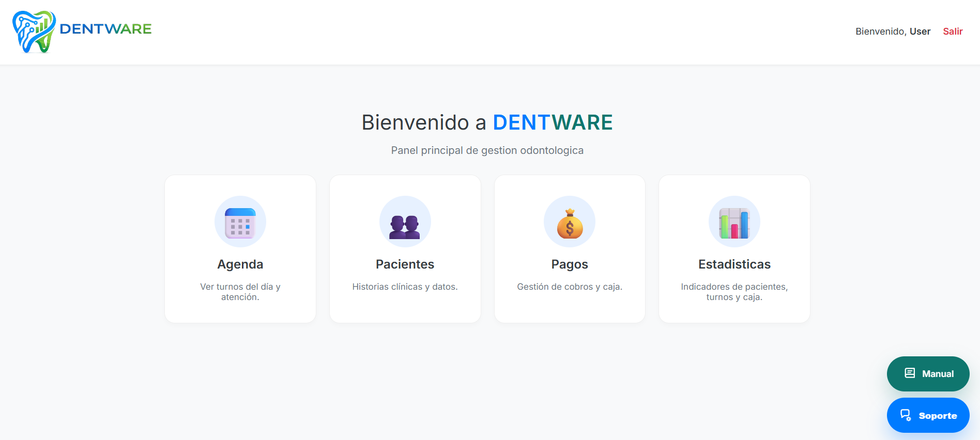Click 'Bienvenido, User' greeting text

pyautogui.click(x=893, y=32)
